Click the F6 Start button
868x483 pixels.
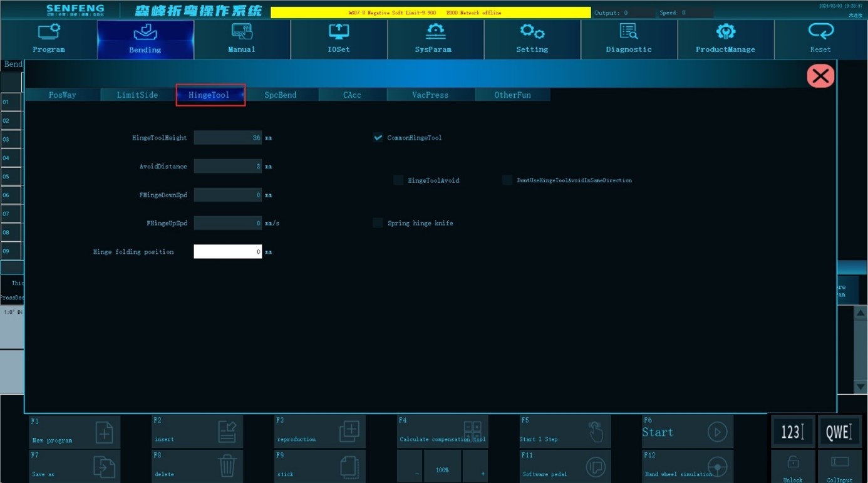pyautogui.click(x=687, y=432)
